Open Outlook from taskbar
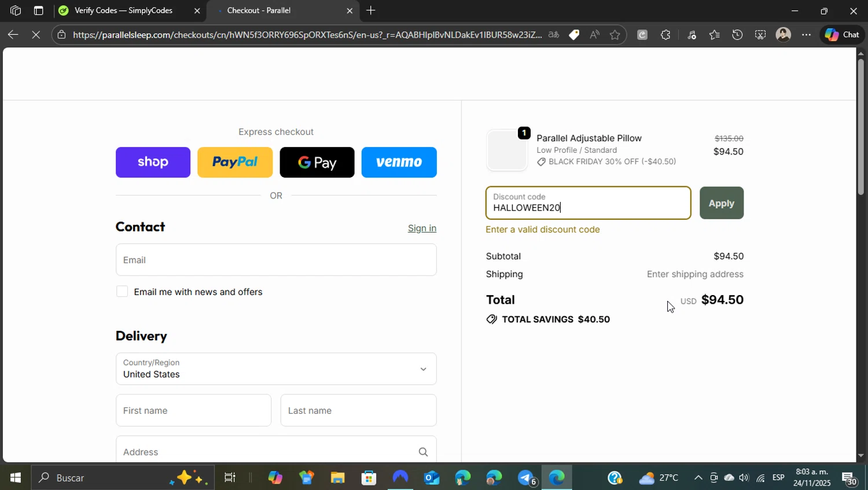The width and height of the screenshot is (868, 490). click(432, 478)
